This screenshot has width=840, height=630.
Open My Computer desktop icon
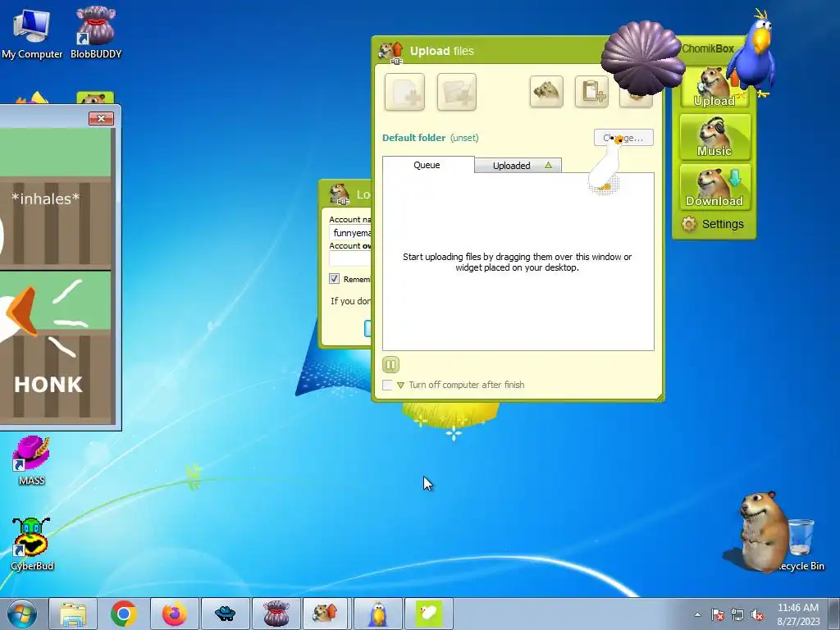coord(32,32)
